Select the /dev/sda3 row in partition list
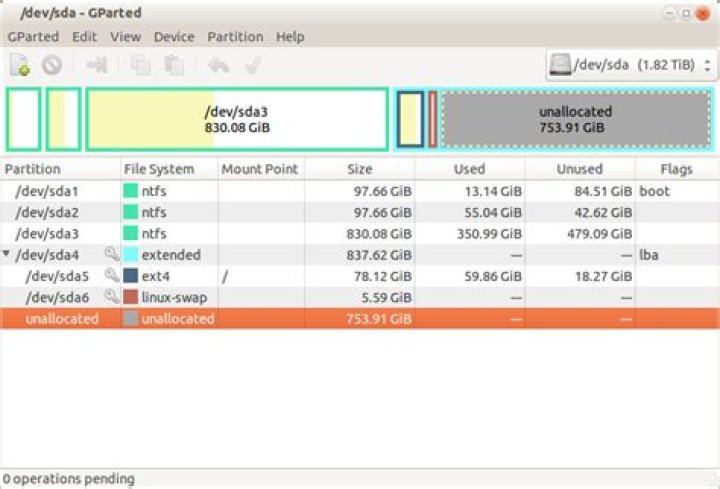 (360, 233)
